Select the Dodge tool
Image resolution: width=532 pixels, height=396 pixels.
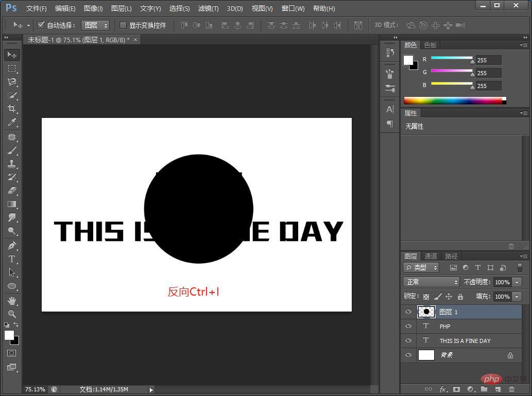click(x=12, y=231)
